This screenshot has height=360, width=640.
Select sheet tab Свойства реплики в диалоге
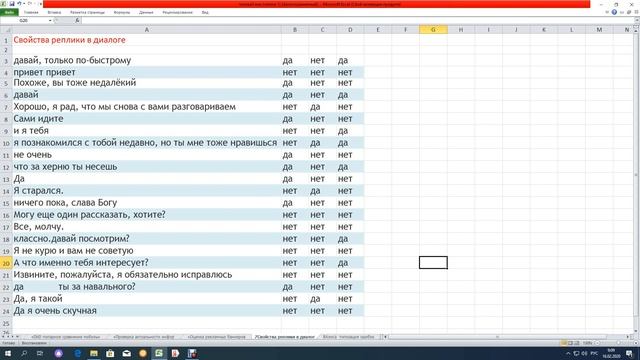[x=284, y=337]
